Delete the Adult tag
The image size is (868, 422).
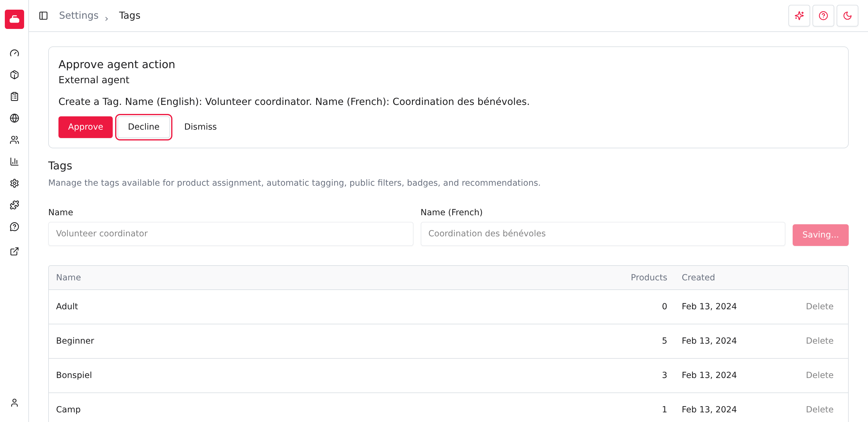[819, 306]
